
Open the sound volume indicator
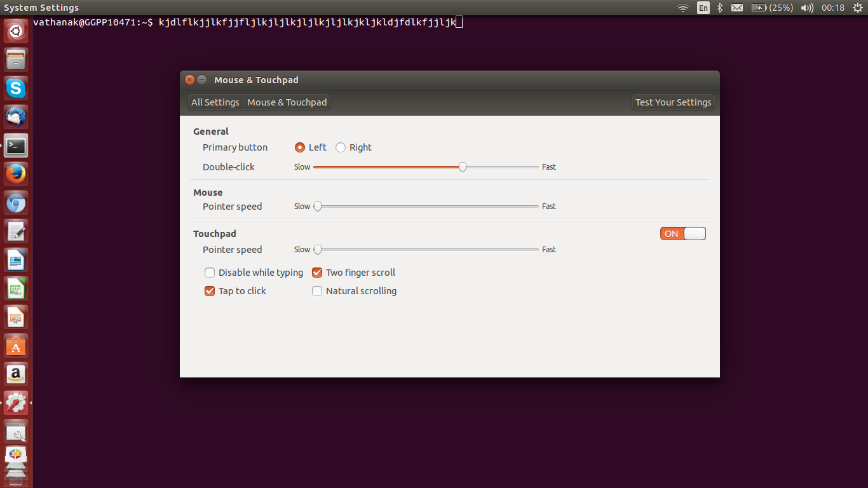pos(807,8)
